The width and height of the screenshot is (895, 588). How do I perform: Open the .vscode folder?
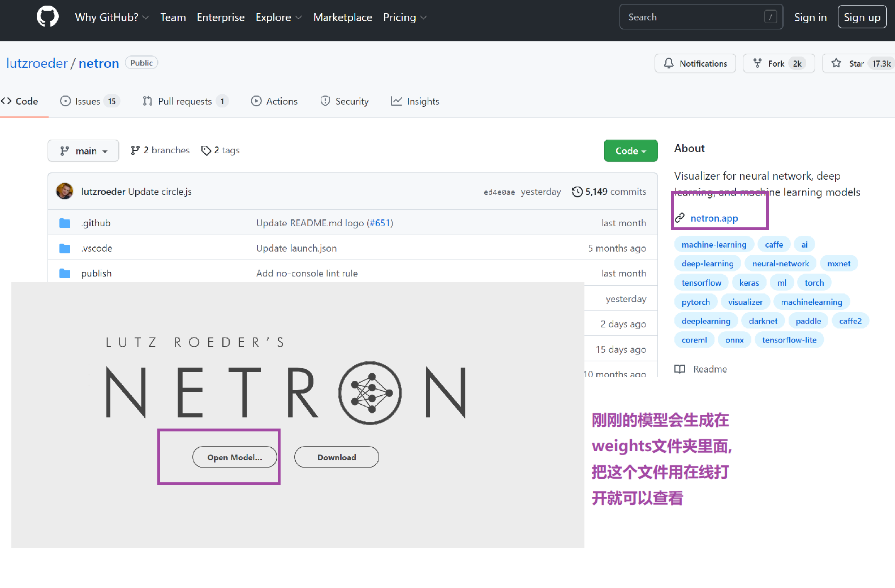[x=97, y=248]
